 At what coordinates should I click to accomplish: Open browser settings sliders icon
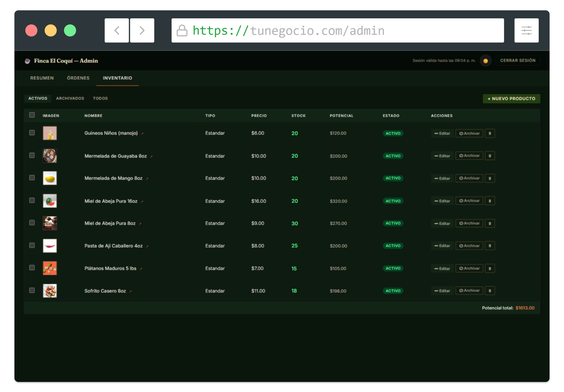[526, 30]
